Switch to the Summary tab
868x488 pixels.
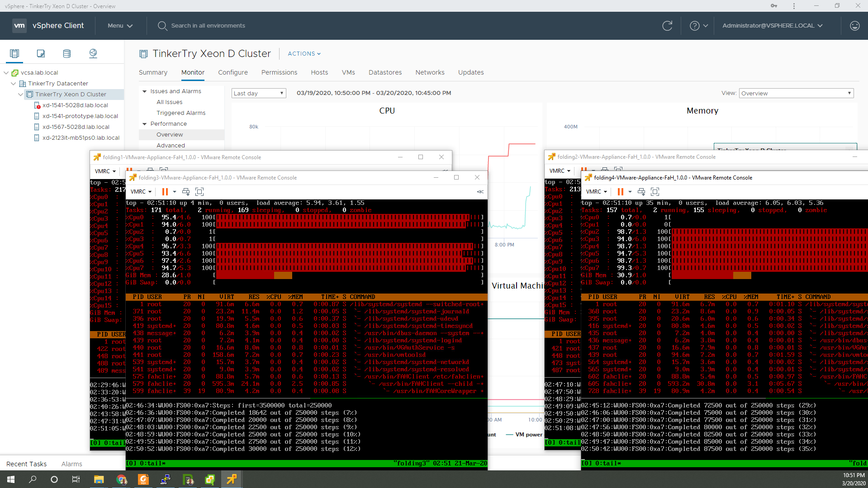point(153,72)
